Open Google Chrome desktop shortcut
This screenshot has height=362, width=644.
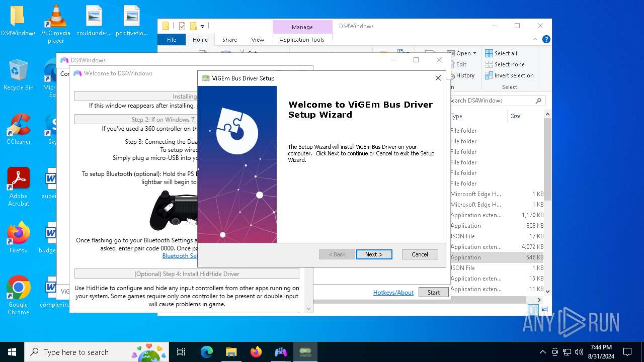tap(19, 295)
